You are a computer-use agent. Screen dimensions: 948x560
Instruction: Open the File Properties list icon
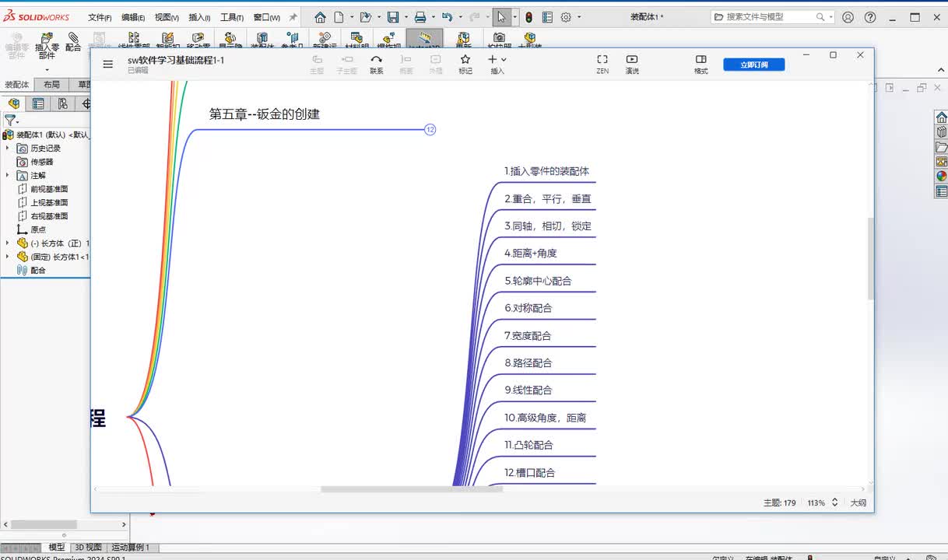[547, 17]
